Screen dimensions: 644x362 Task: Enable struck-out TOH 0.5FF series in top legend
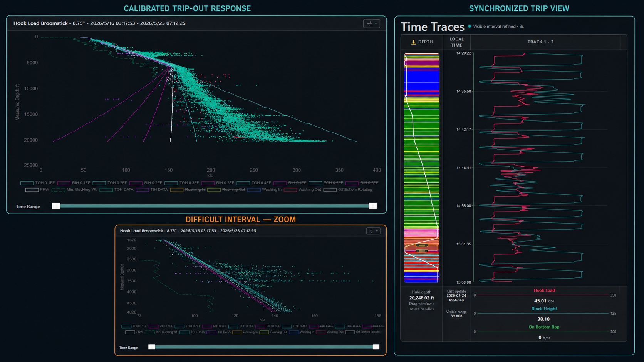[x=326, y=183]
